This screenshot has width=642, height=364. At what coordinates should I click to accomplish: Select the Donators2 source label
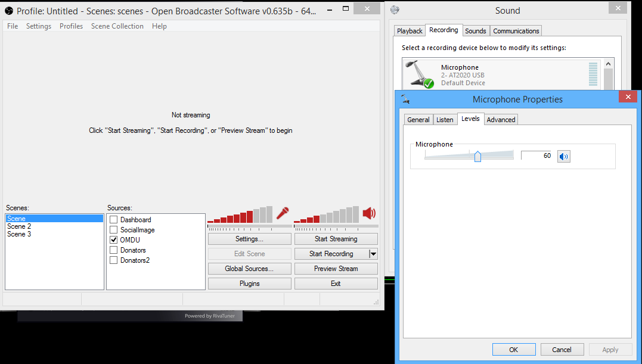click(x=135, y=260)
